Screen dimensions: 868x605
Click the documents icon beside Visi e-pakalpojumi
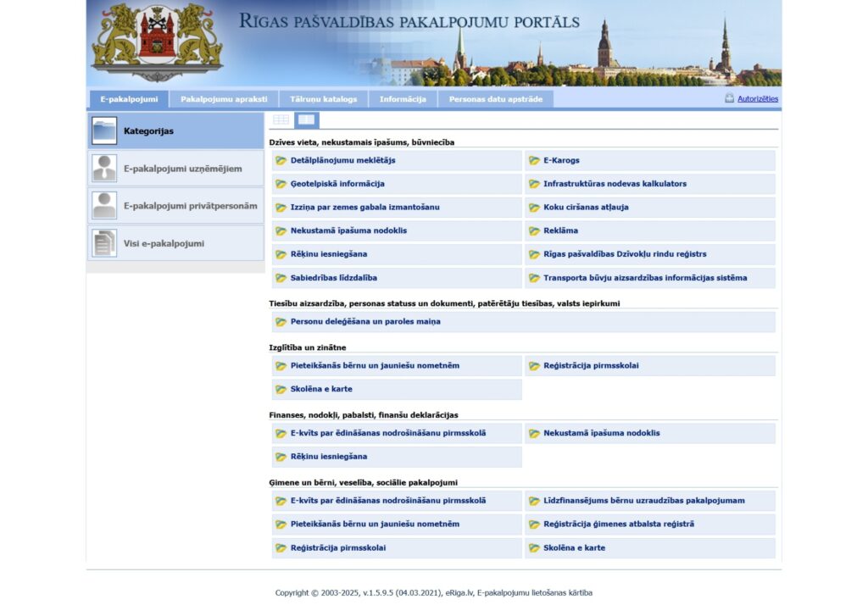pos(104,243)
